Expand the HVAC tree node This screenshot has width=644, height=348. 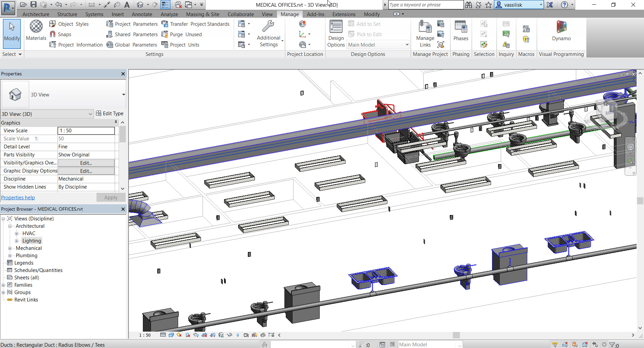point(16,233)
